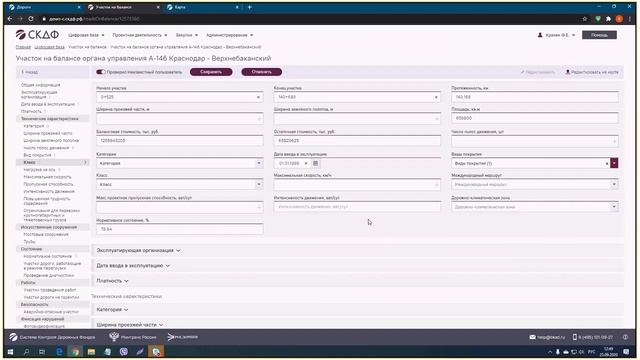The width and height of the screenshot is (640, 360).
Task: Click the Назад sidebar link
Action: [29, 72]
